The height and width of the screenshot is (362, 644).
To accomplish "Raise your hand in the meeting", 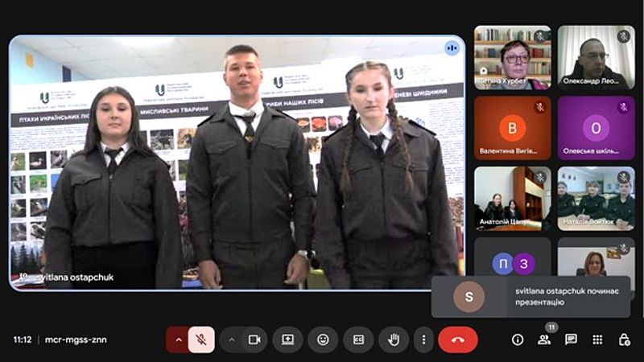I will point(394,339).
